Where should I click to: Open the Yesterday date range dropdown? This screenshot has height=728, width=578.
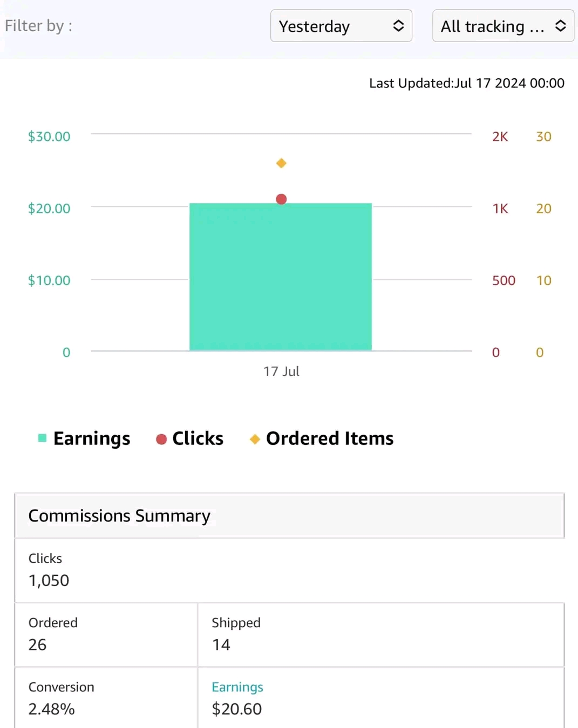click(x=341, y=25)
